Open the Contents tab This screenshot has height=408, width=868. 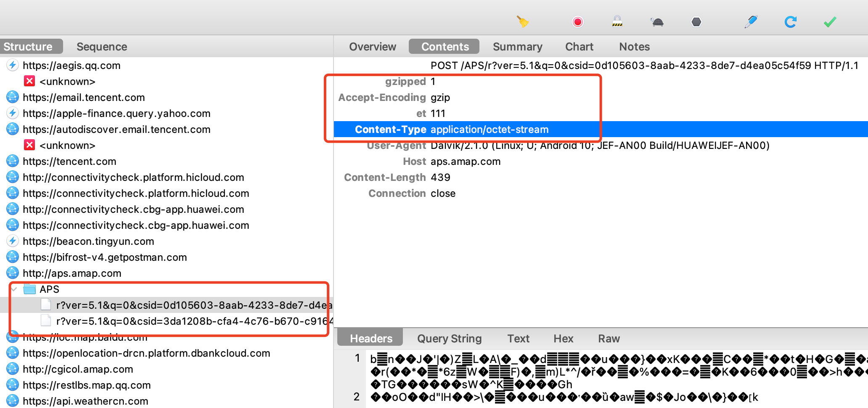tap(445, 46)
